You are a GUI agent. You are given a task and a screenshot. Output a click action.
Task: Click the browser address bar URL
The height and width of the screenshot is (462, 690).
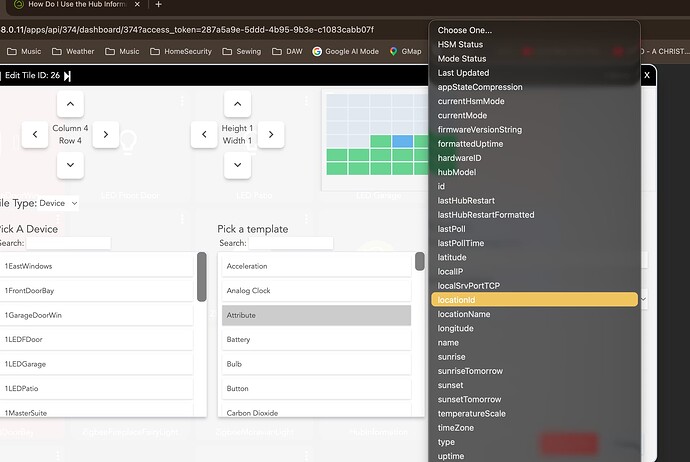click(187, 29)
